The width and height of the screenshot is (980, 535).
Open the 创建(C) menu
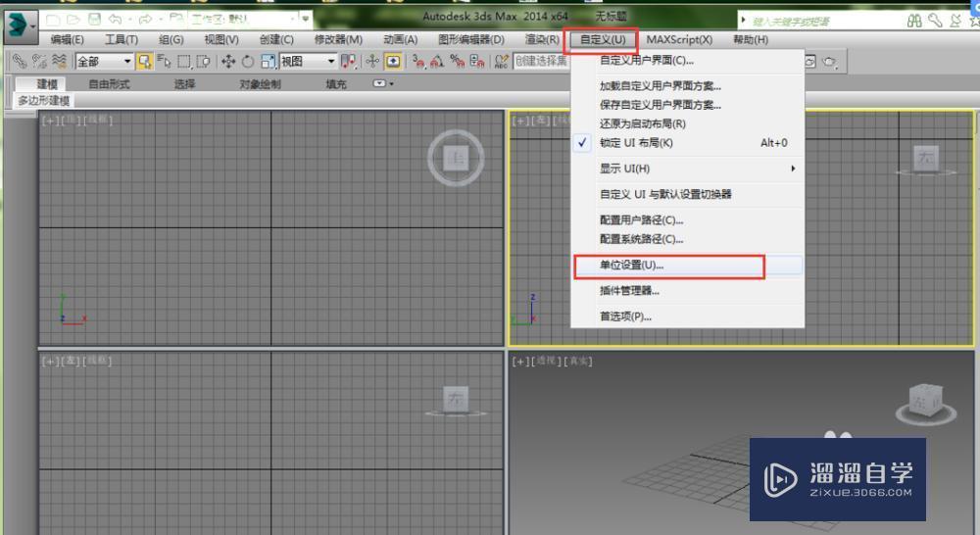click(276, 39)
